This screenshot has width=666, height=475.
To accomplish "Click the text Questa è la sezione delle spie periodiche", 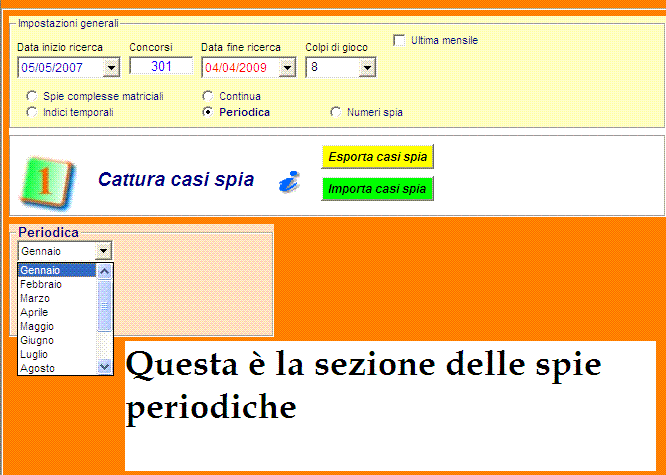I will coord(364,385).
